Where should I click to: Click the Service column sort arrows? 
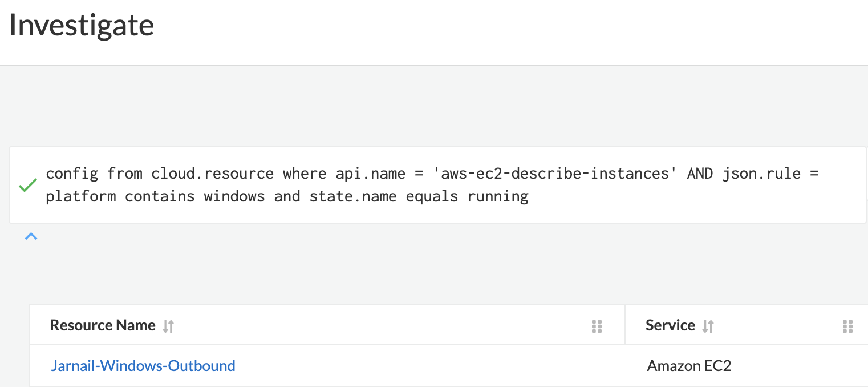point(708,326)
